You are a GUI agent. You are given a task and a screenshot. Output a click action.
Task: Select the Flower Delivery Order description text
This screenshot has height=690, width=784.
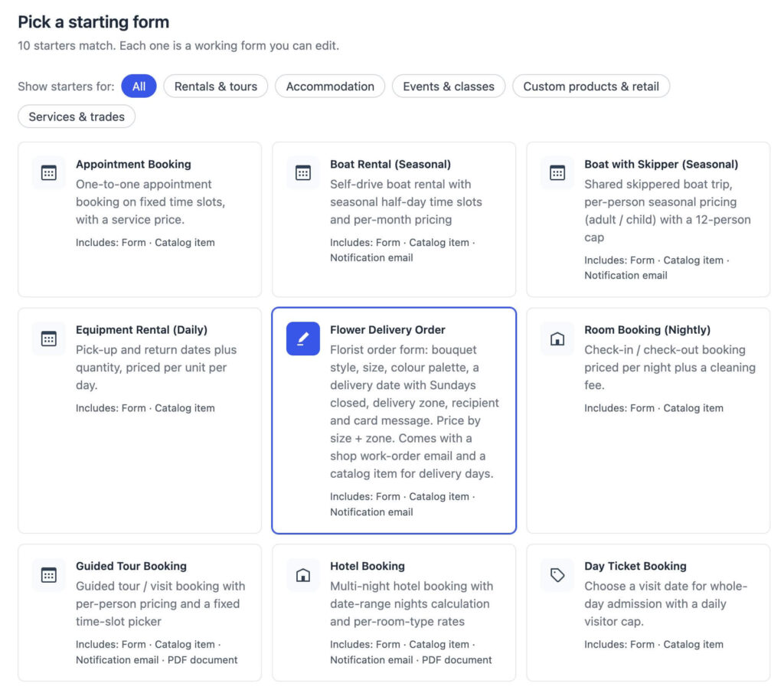[x=414, y=411]
